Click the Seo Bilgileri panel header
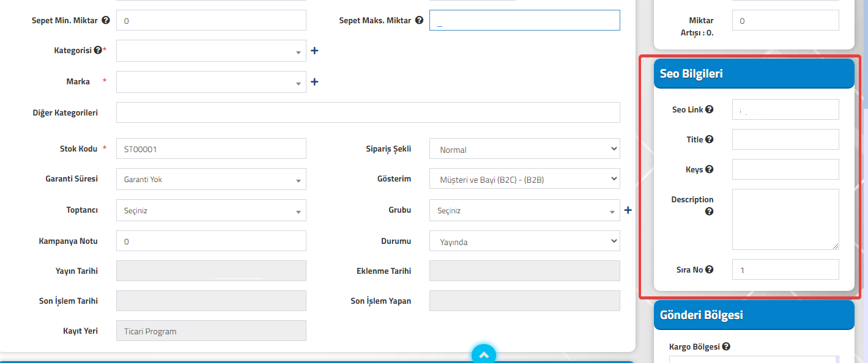This screenshot has height=363, width=868. 754,73
